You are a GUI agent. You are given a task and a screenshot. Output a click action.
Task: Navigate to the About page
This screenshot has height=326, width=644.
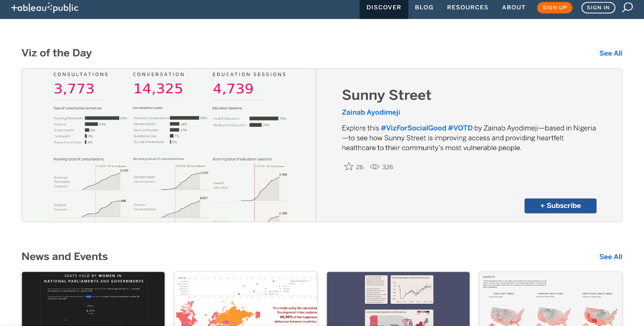point(513,8)
